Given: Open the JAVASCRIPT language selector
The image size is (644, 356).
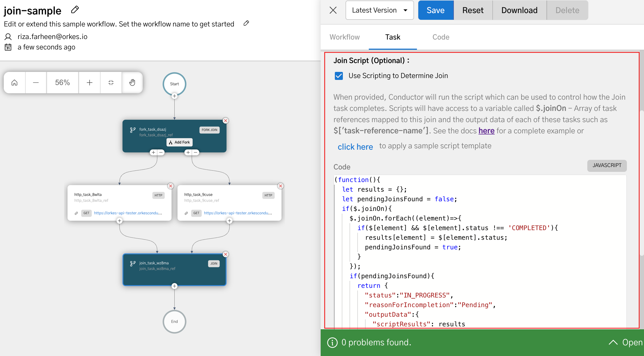Looking at the screenshot, I should [x=607, y=165].
